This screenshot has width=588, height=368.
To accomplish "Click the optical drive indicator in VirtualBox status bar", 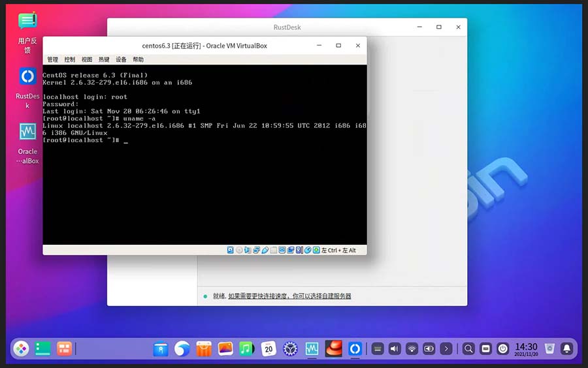I will click(239, 250).
